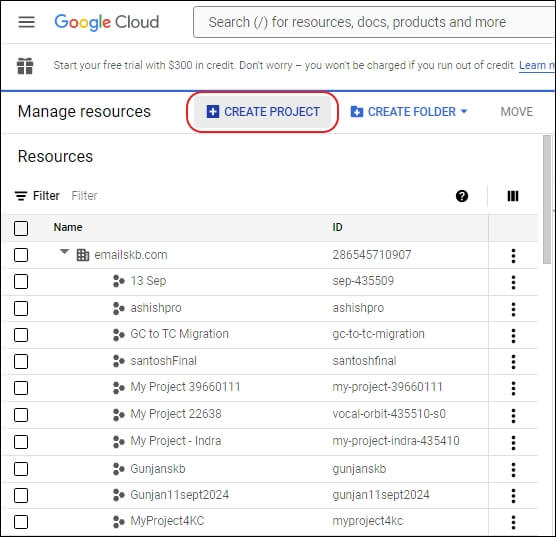Click the project icon beside ashishpro

[118, 308]
